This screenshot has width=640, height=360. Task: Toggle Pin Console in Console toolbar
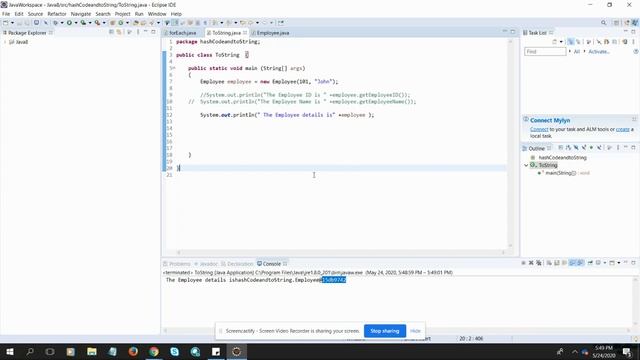click(x=590, y=263)
